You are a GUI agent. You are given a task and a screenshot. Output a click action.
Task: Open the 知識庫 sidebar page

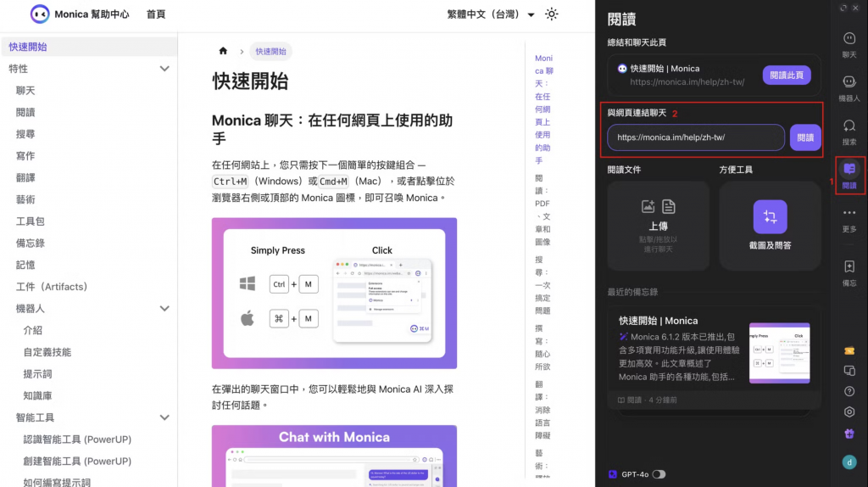(37, 395)
